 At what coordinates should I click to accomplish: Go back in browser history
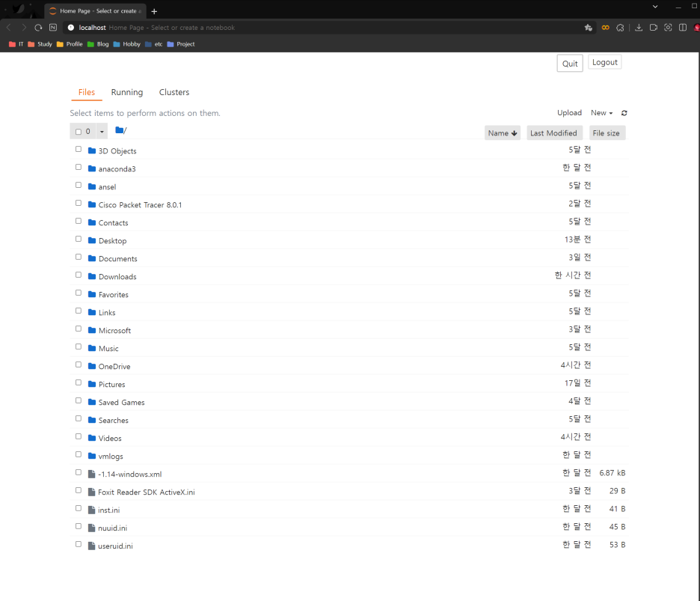(x=9, y=28)
